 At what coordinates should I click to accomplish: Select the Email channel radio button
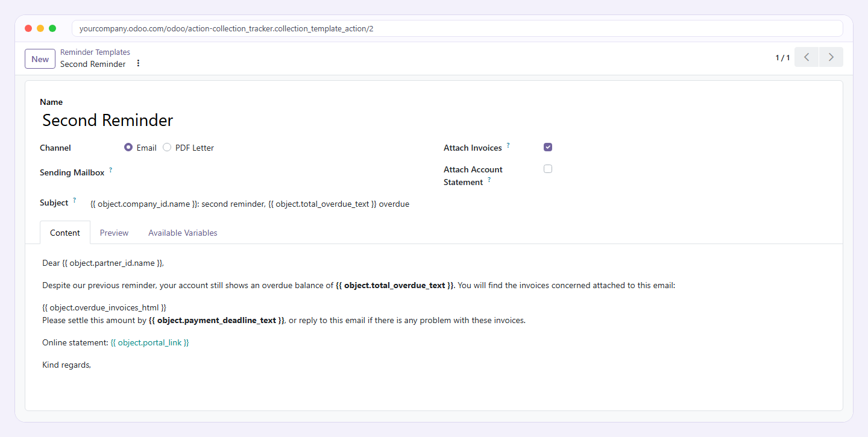point(128,148)
